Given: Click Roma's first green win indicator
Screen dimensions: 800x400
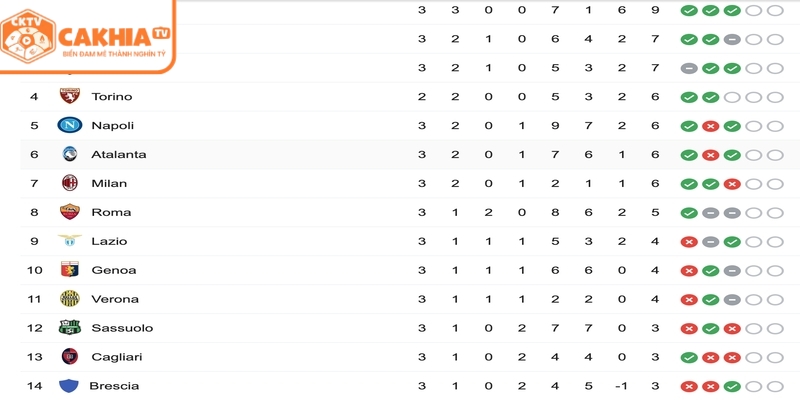Looking at the screenshot, I should click(x=688, y=212).
